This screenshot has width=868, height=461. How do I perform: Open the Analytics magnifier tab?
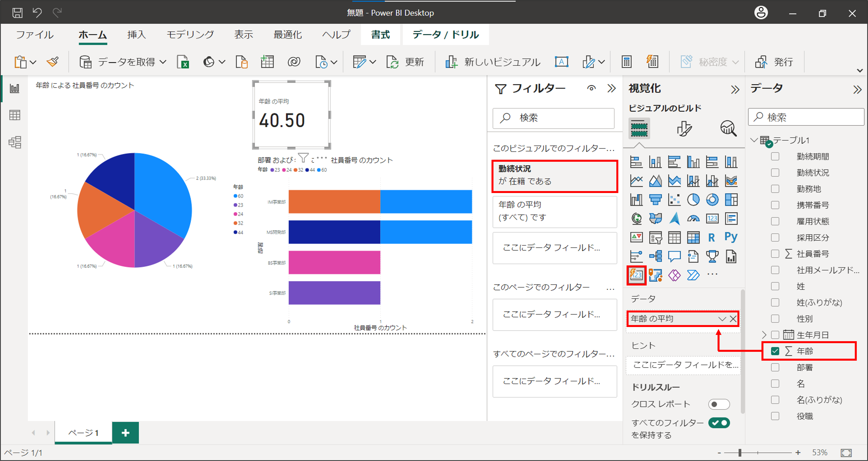[728, 129]
